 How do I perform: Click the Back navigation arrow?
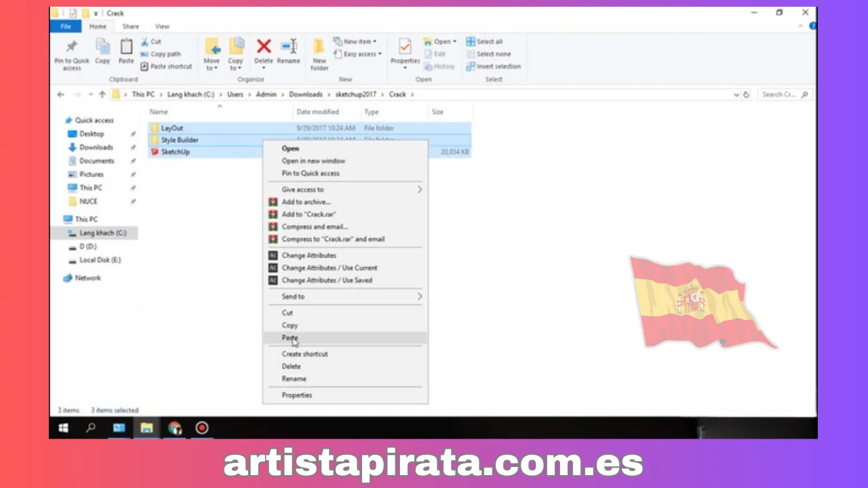click(60, 95)
